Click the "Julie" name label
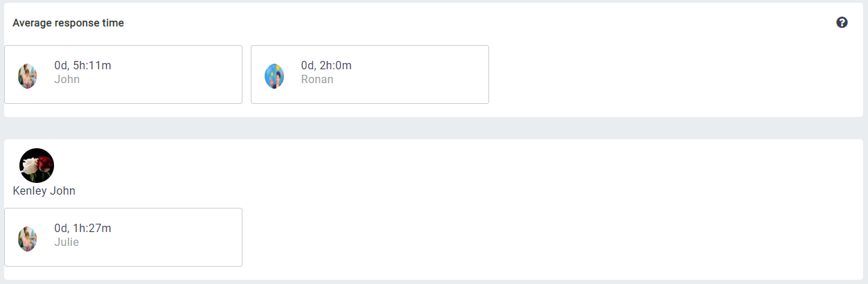 [67, 242]
